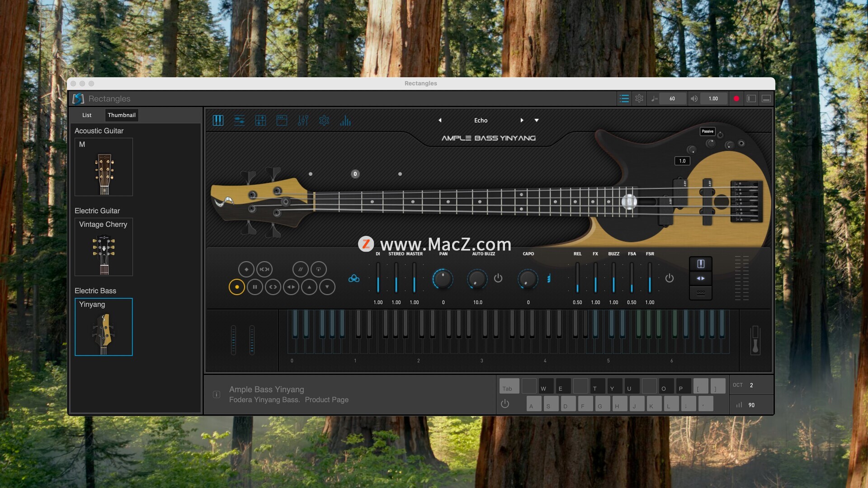Image resolution: width=868 pixels, height=488 pixels.
Task: Open the Product Page link
Action: pyautogui.click(x=326, y=400)
